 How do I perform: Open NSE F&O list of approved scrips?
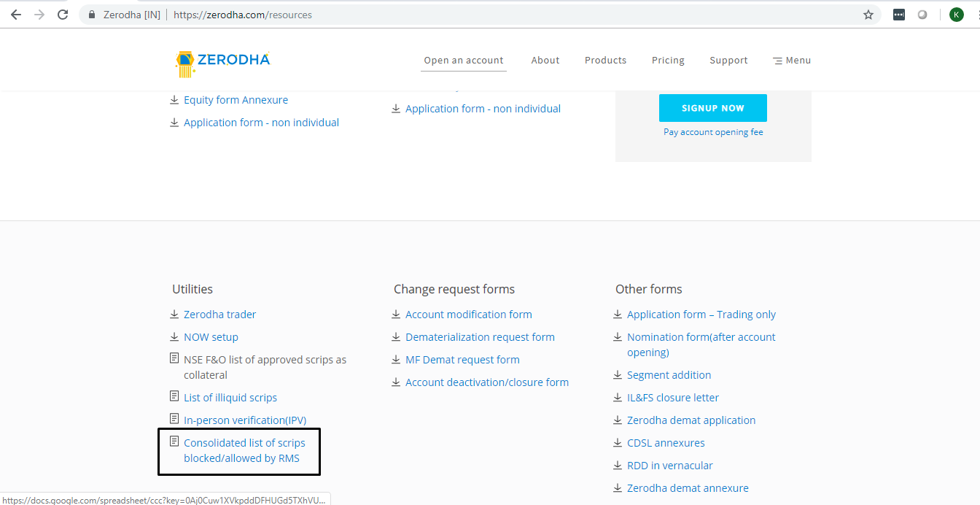(x=265, y=367)
